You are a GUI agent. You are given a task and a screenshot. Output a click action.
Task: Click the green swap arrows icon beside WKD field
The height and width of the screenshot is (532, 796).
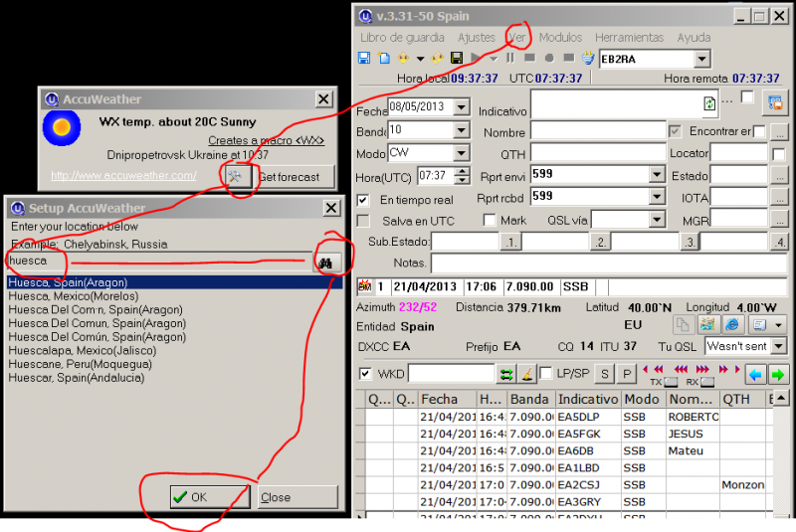pos(506,374)
